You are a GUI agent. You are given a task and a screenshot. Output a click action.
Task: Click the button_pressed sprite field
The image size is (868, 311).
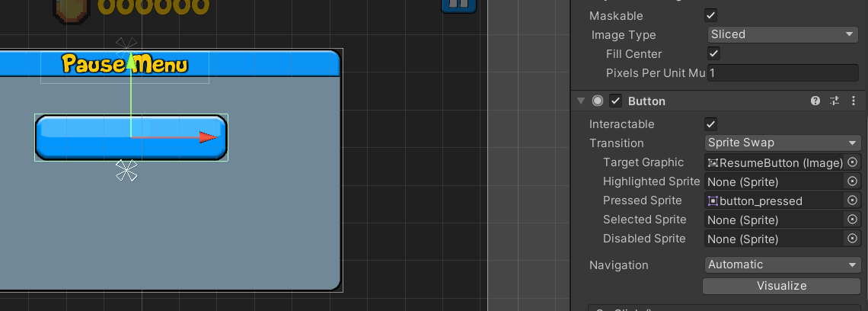click(x=775, y=200)
